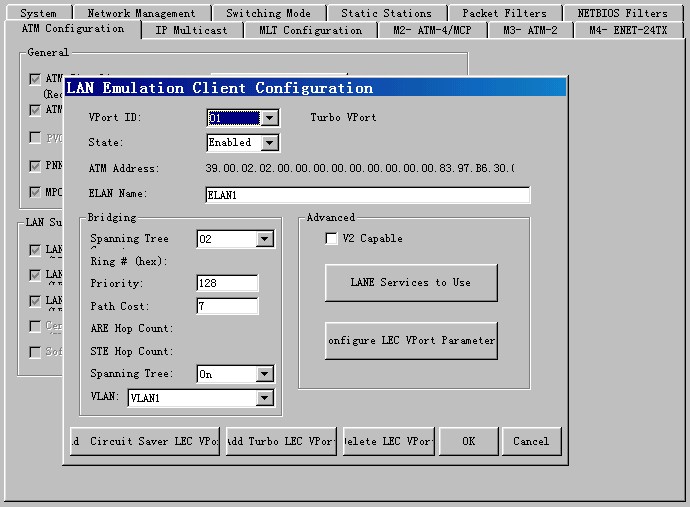Open the VPort ID dropdown

click(x=269, y=118)
